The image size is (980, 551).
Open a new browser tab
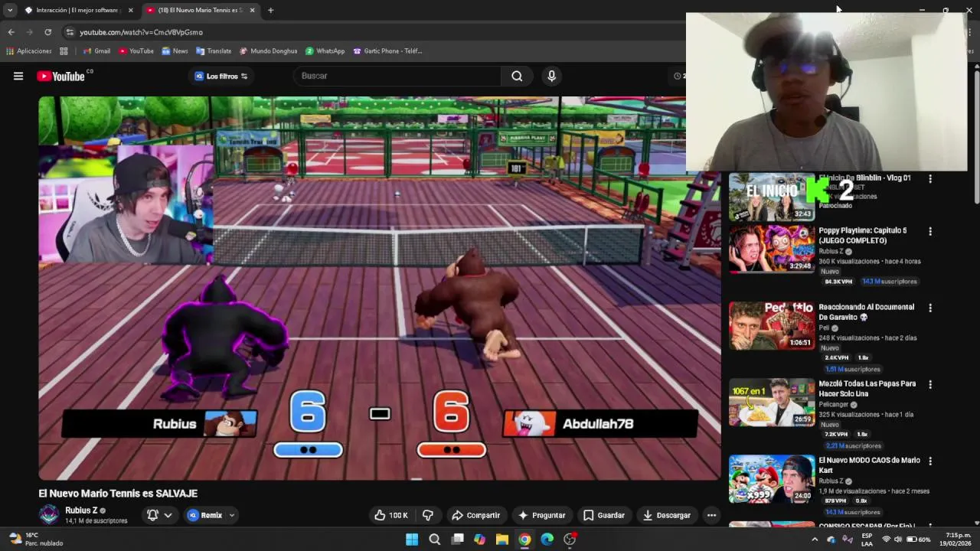270,10
